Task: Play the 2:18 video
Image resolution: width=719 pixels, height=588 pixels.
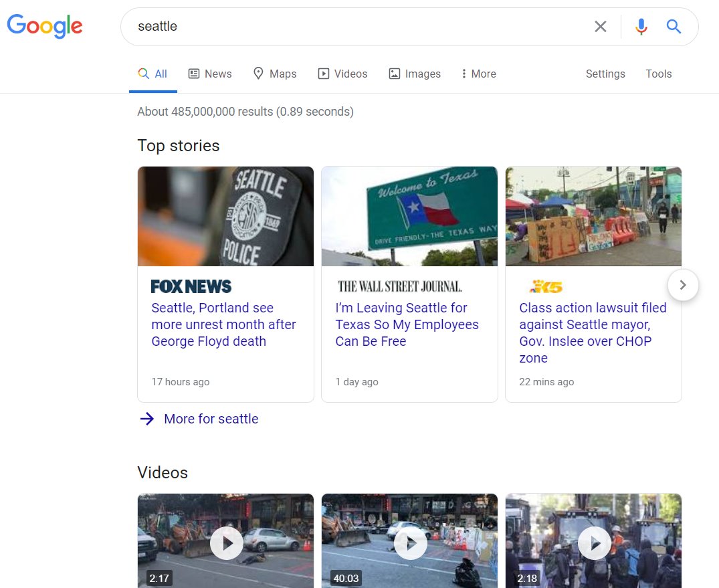Action: [594, 543]
